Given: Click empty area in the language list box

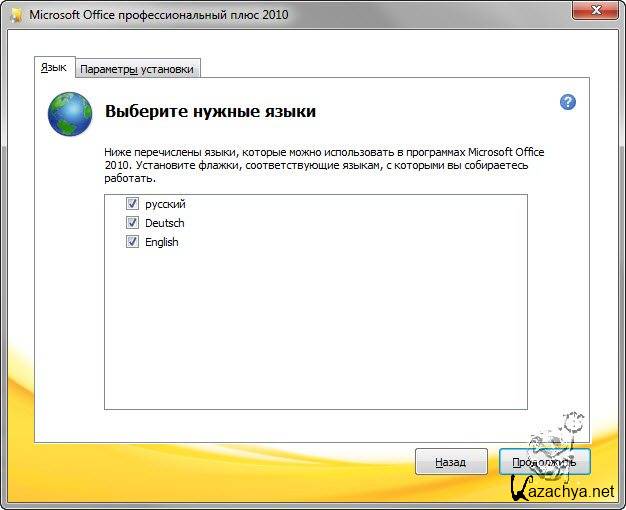Looking at the screenshot, I should 316,330.
